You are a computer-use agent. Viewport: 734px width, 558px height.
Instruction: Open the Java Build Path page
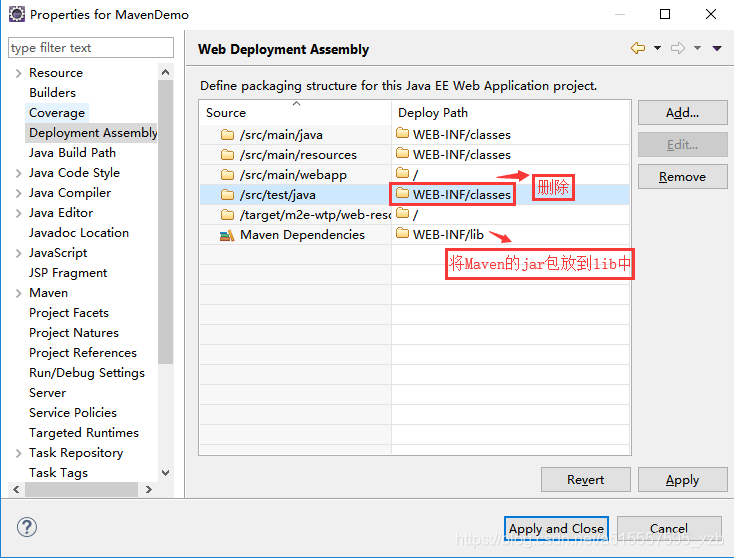coord(72,153)
